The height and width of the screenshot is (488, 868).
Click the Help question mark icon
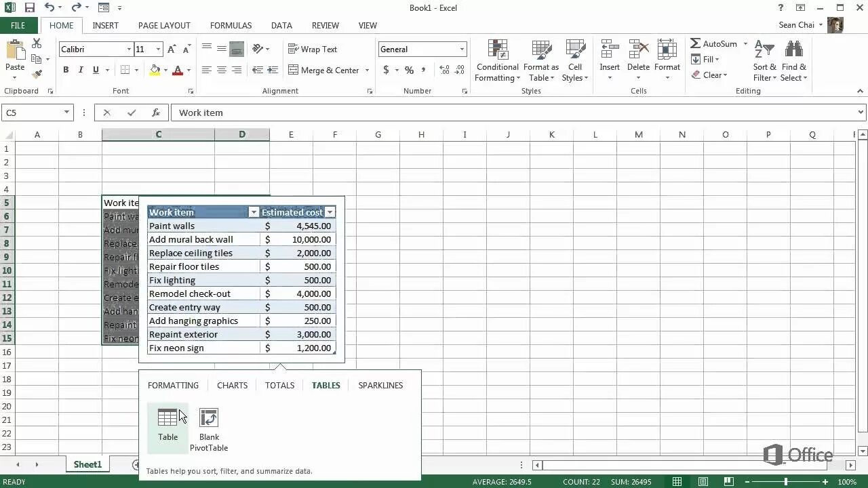tap(781, 8)
